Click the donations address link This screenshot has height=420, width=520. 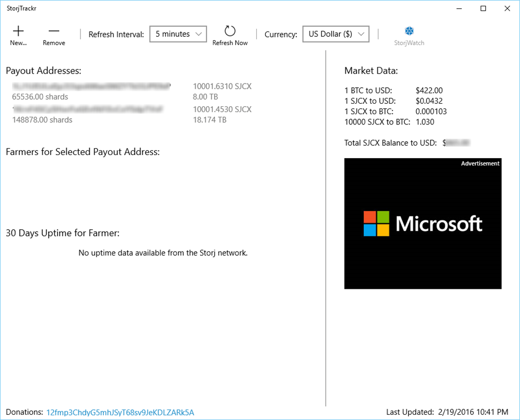pos(120,412)
